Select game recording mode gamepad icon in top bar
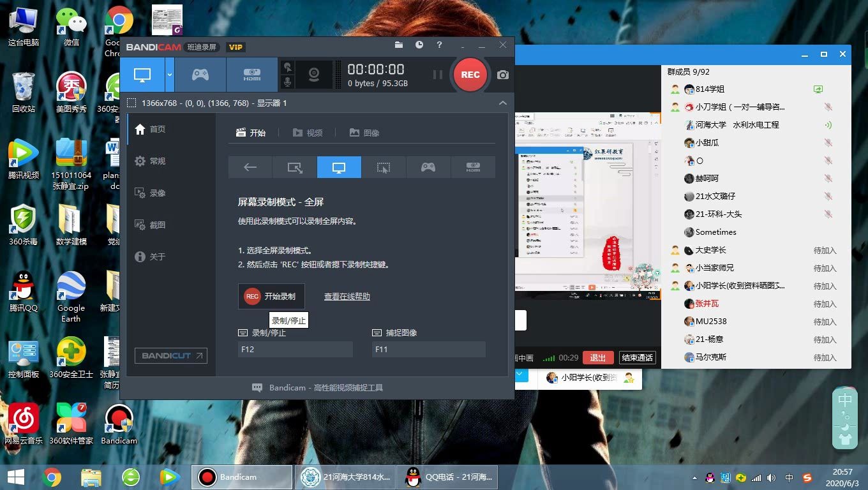868x490 pixels. (200, 75)
